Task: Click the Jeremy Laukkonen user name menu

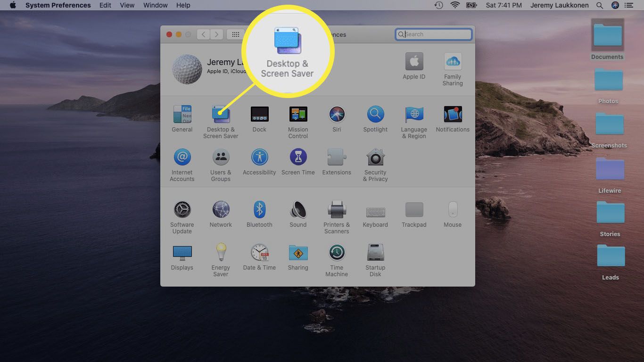Action: (x=560, y=5)
